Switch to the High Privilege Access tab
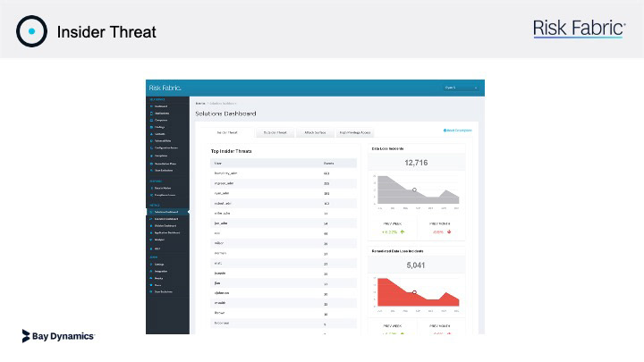Viewport: 644px width, 362px height. (x=355, y=132)
